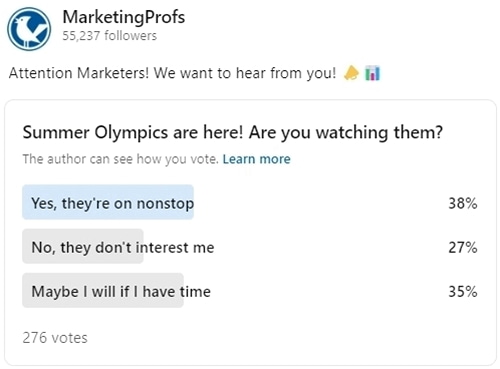
Task: Click the megaphone emoji in the post
Action: click(351, 73)
